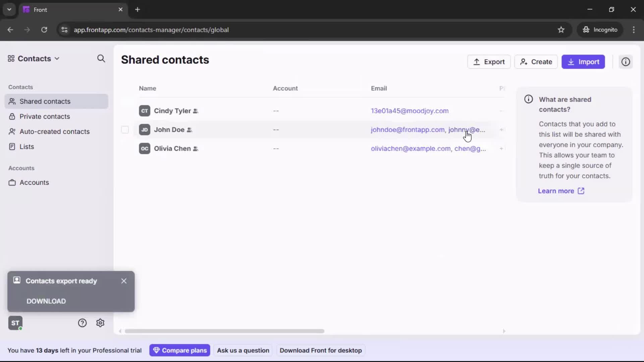Select the John Doe row checkbox

click(x=125, y=130)
